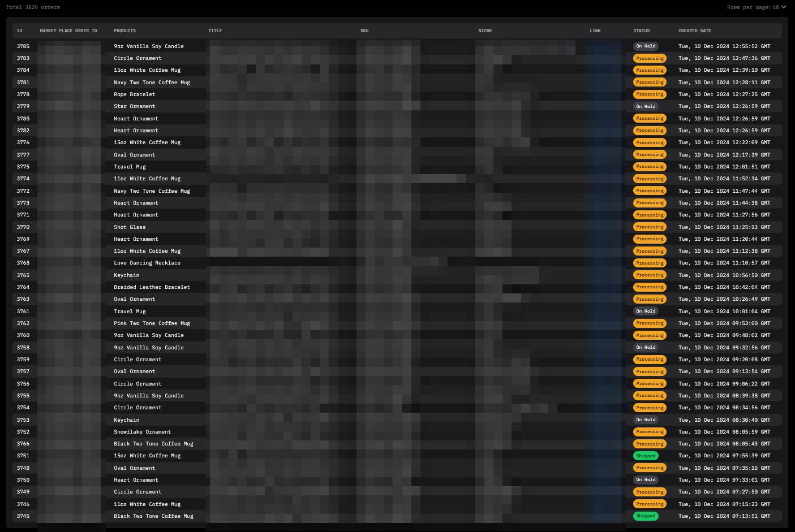Click the Title column header
Image resolution: width=795 pixels, height=532 pixels.
click(215, 31)
